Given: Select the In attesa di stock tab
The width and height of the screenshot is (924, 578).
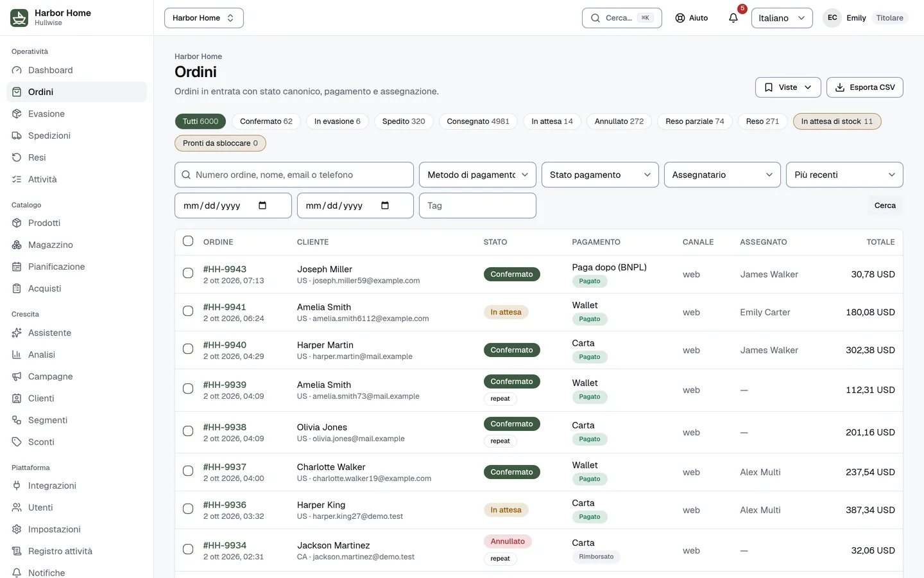Looking at the screenshot, I should coord(837,121).
